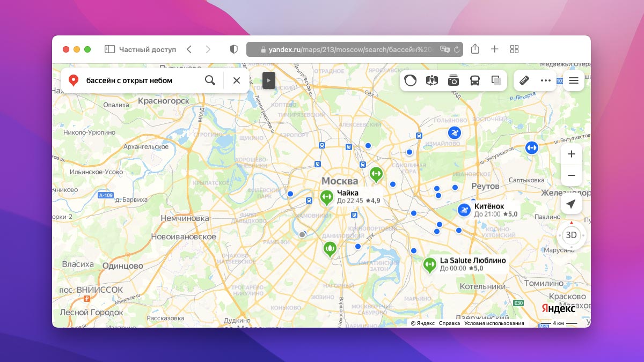
Task: Open Safari privacy report shield icon
Action: [234, 49]
